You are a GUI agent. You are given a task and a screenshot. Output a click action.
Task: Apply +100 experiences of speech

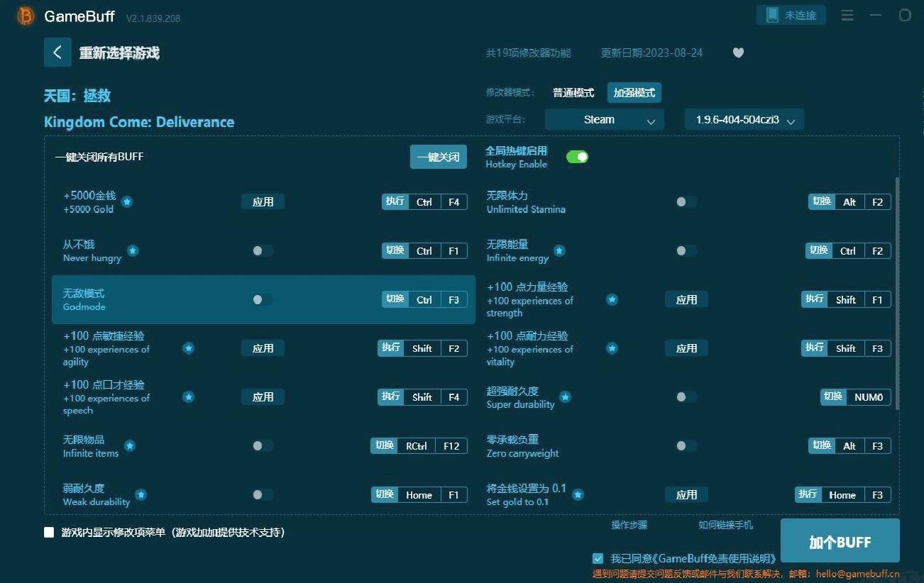click(263, 397)
